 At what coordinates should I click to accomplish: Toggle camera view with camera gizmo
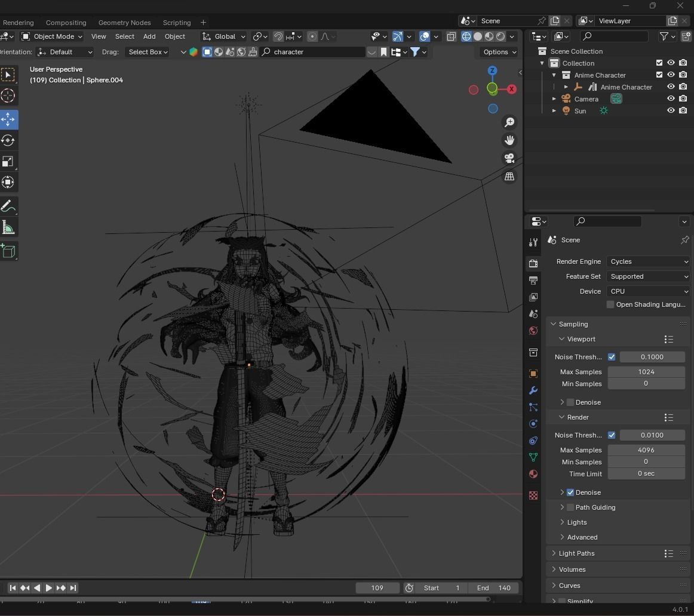(509, 158)
